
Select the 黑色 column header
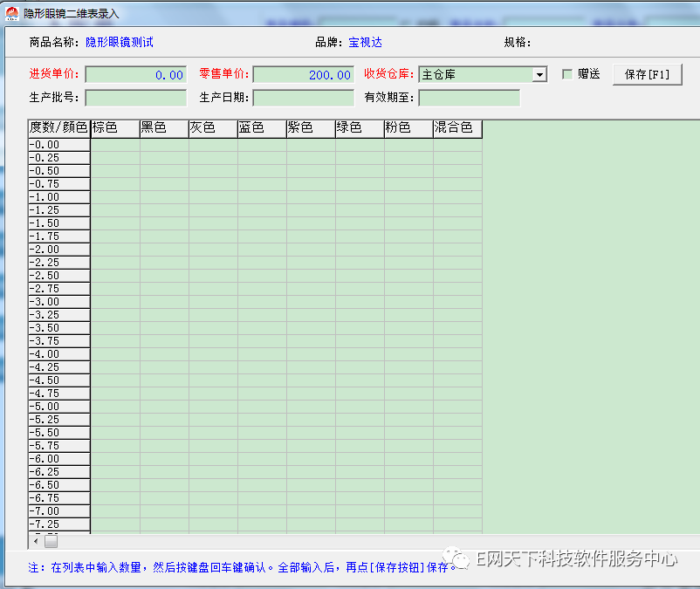pyautogui.click(x=164, y=128)
